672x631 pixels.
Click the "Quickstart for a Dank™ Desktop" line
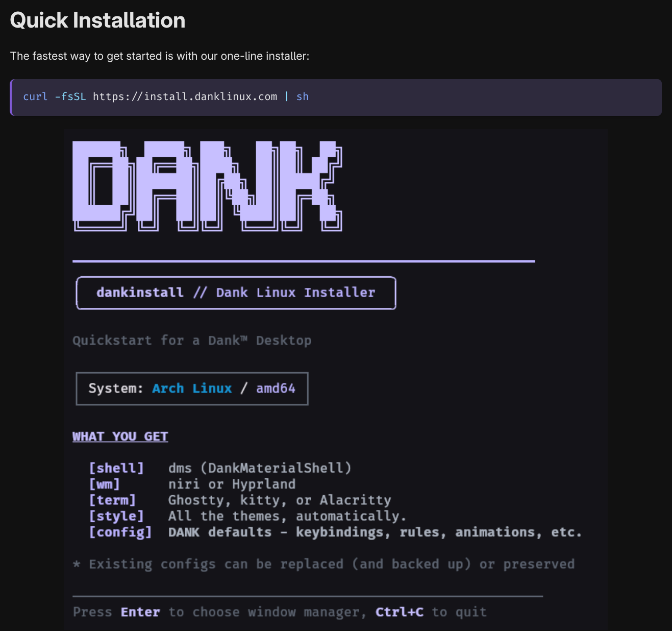[192, 341]
